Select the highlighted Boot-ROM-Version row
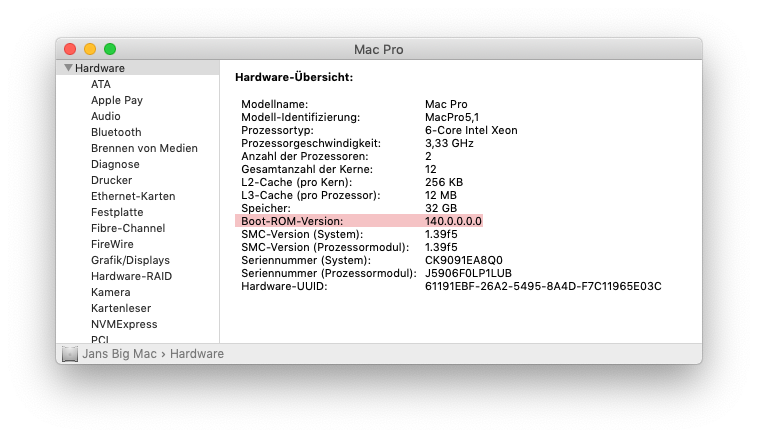Screen dimensions: 758x438 (x=359, y=220)
